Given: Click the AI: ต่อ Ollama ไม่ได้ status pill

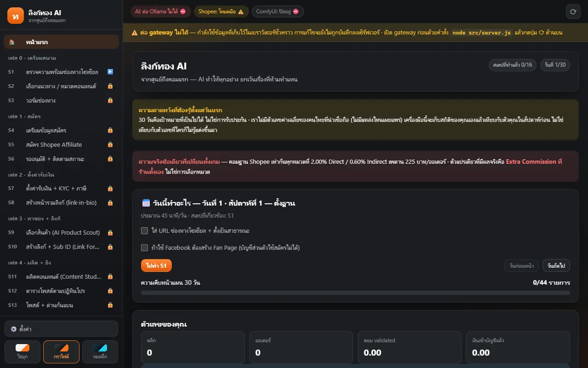Looking at the screenshot, I should point(160,11).
